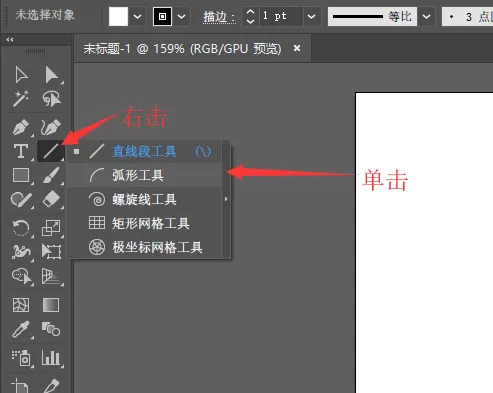
Task: Select the Curvature tool
Action: coord(51,127)
